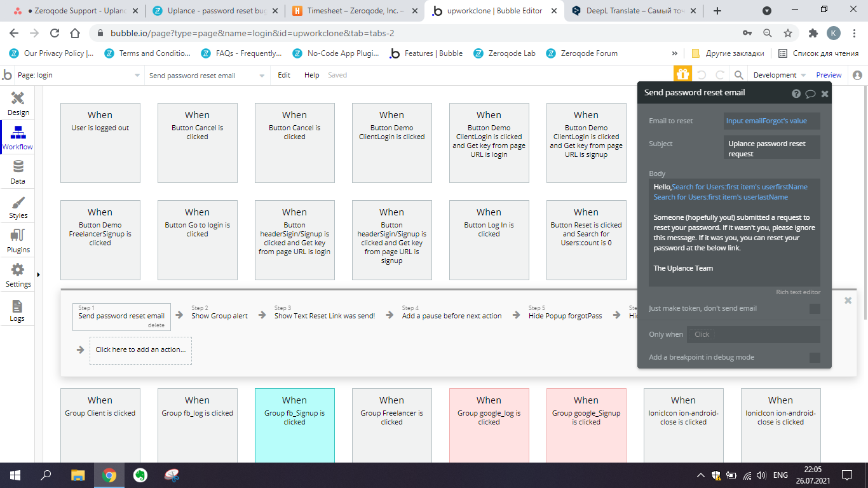
Task: Open File Explorer from taskbar
Action: (x=78, y=475)
